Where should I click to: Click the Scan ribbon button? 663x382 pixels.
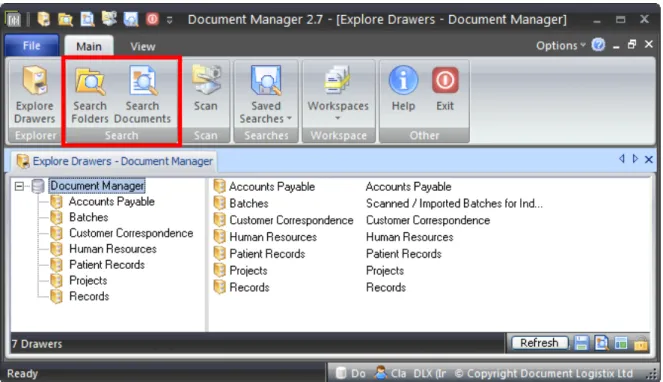[206, 88]
